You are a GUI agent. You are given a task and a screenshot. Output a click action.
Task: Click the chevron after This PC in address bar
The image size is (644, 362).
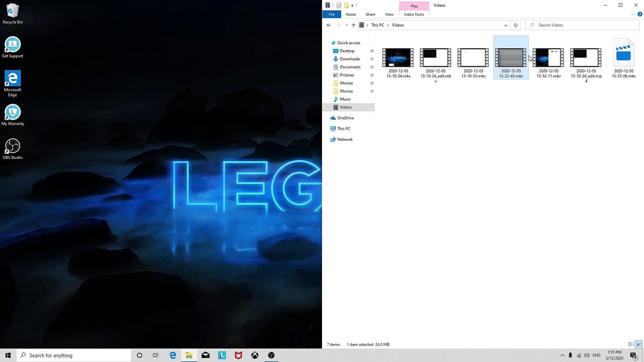tap(388, 25)
